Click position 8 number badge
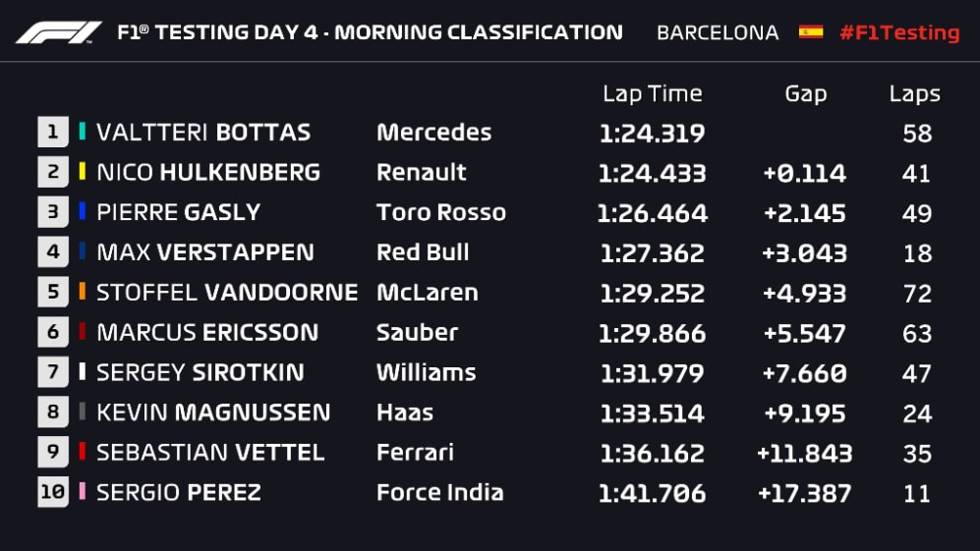Image resolution: width=980 pixels, height=551 pixels. point(53,413)
